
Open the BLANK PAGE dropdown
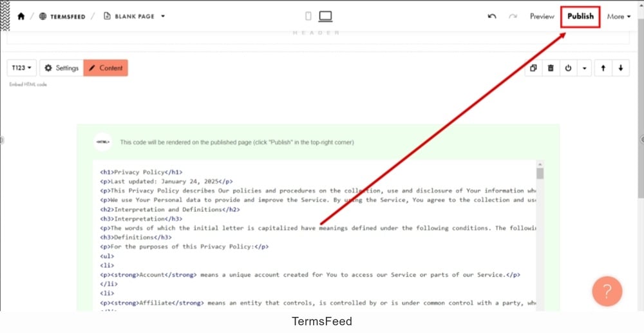click(135, 16)
